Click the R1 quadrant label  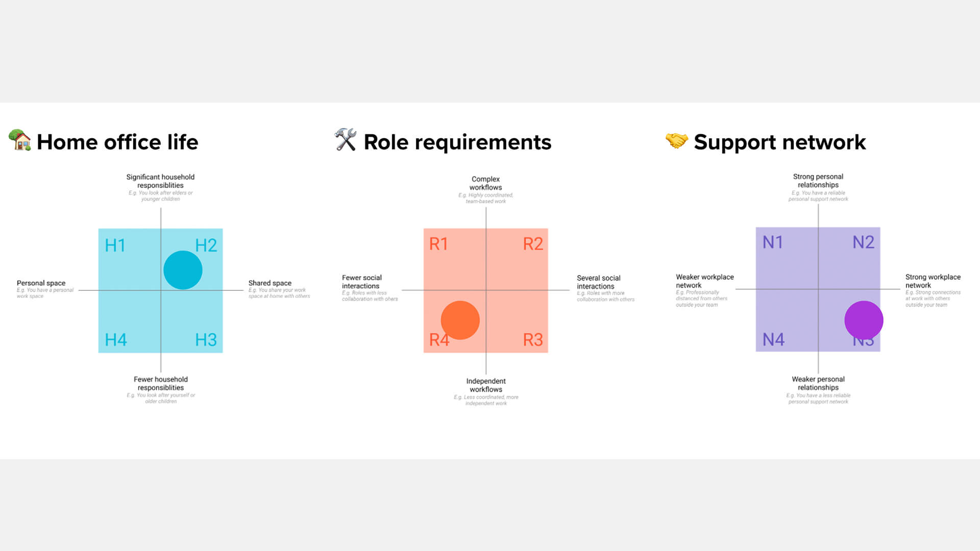pyautogui.click(x=438, y=244)
